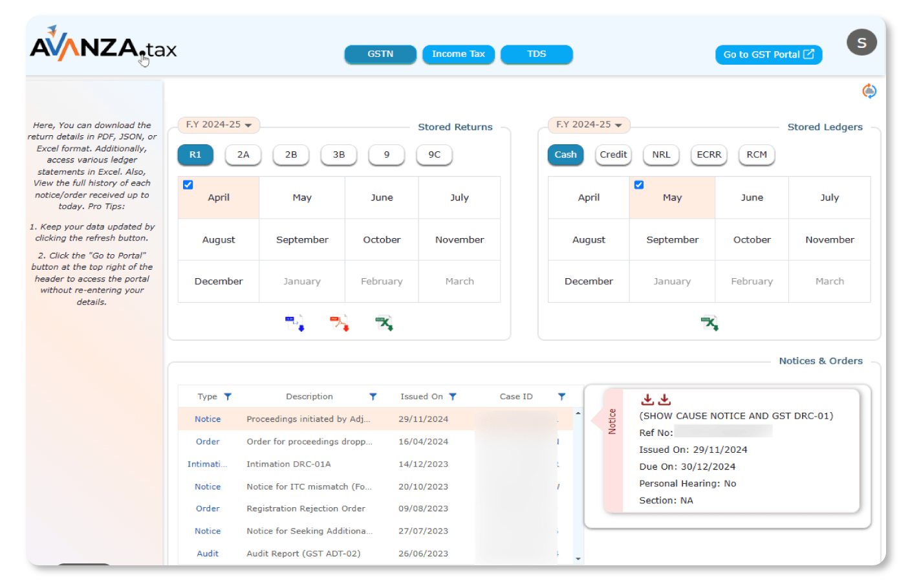This screenshot has height=588, width=921.
Task: Select May in Stored Returns
Action: tap(302, 198)
